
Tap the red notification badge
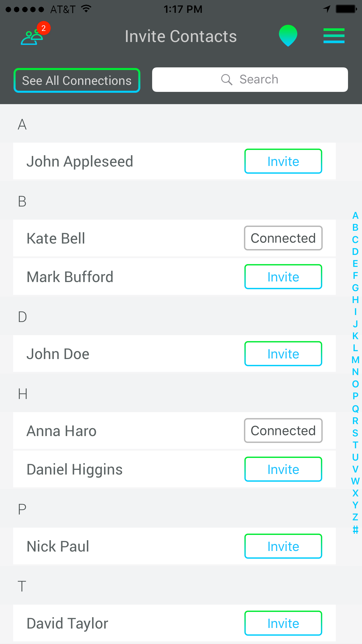[44, 28]
